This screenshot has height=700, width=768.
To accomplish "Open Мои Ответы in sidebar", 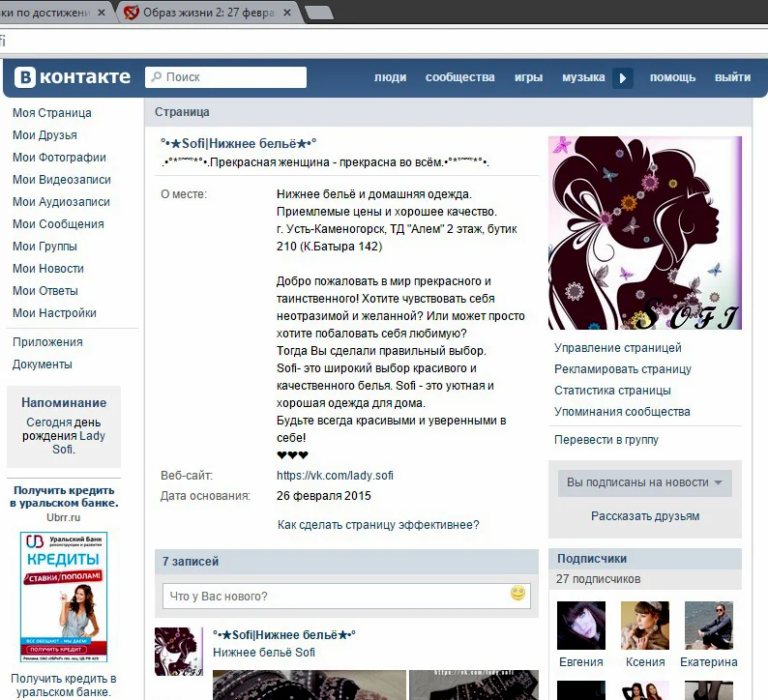I will point(45,291).
